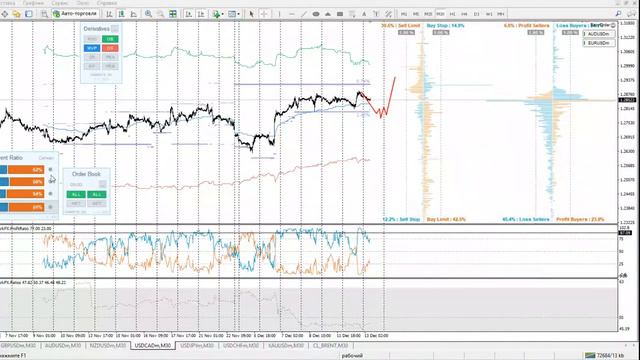Select the trendline drawing tool
The height and width of the screenshot is (360, 640).
[x=304, y=14]
